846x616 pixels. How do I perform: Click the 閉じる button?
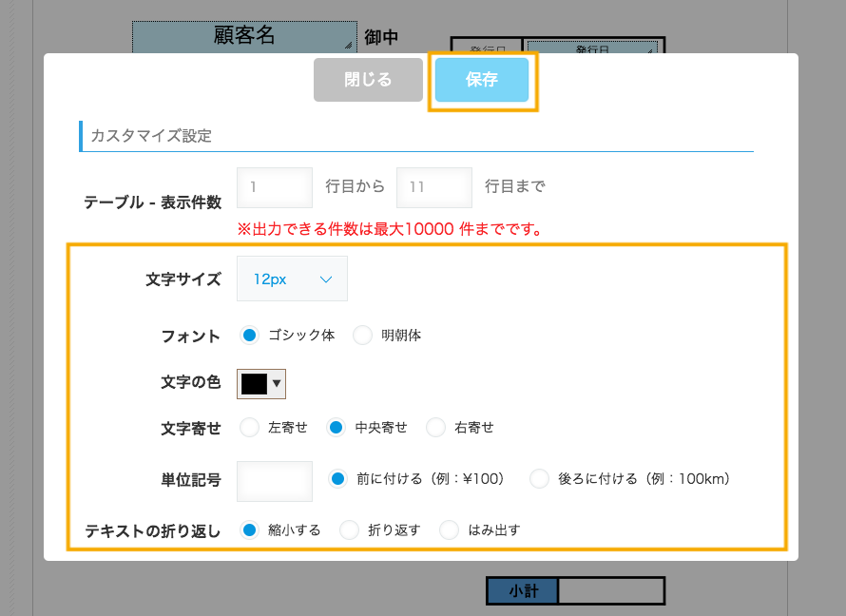368,80
